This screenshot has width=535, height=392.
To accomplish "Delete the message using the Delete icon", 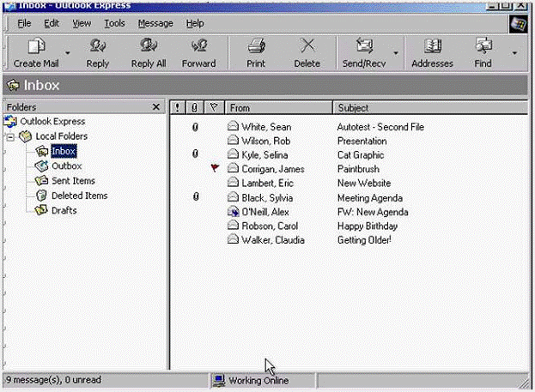I will click(x=307, y=46).
